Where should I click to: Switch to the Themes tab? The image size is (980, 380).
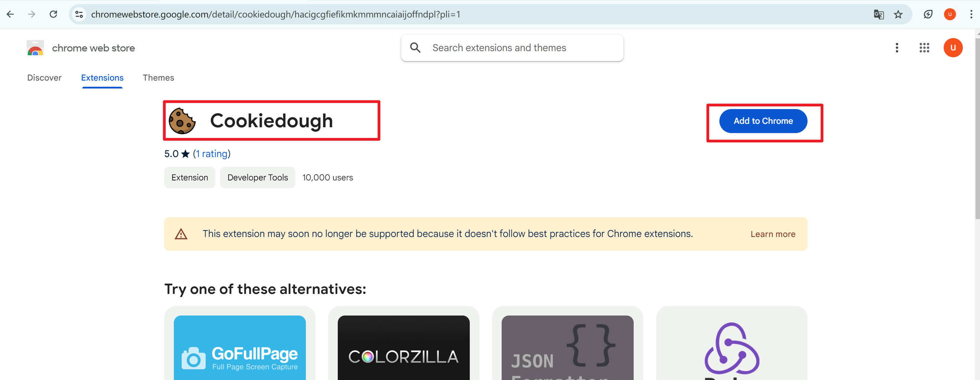coord(158,78)
